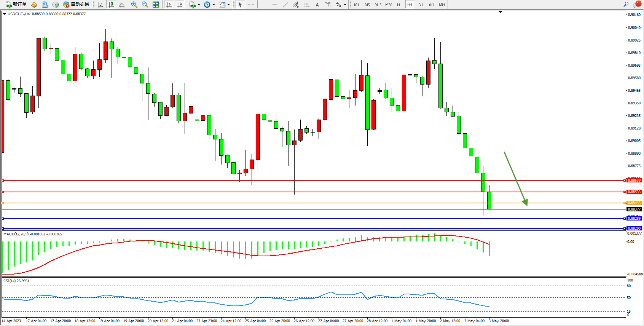The width and height of the screenshot is (644, 326).
Task: Select the crosshair cursor tool
Action: pos(251,5)
